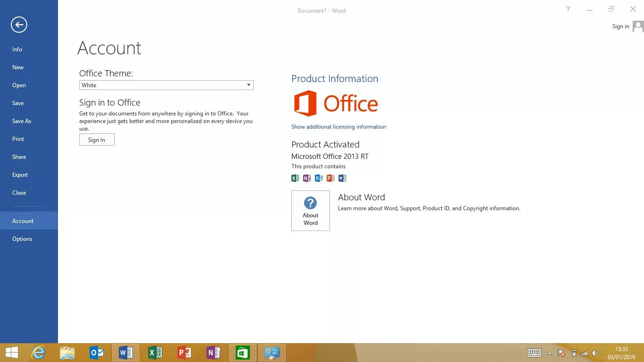644x362 pixels.
Task: Launch PowerPoint from the taskbar
Action: pos(184,353)
